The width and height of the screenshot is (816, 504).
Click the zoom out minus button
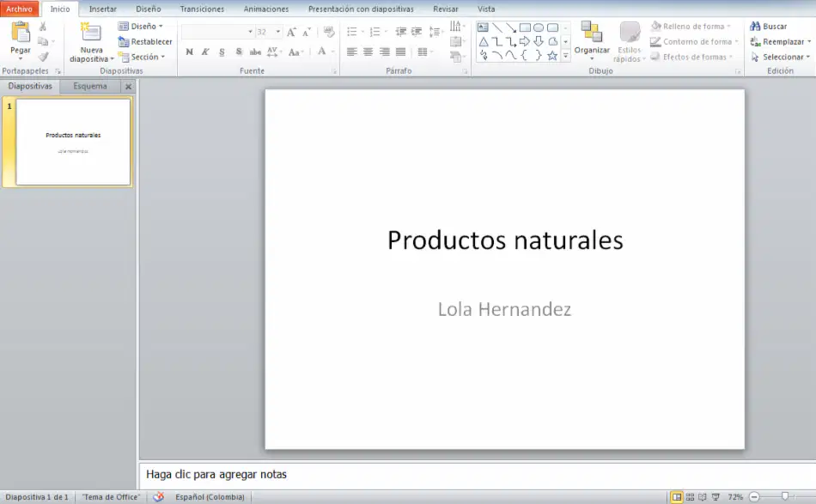pyautogui.click(x=754, y=497)
